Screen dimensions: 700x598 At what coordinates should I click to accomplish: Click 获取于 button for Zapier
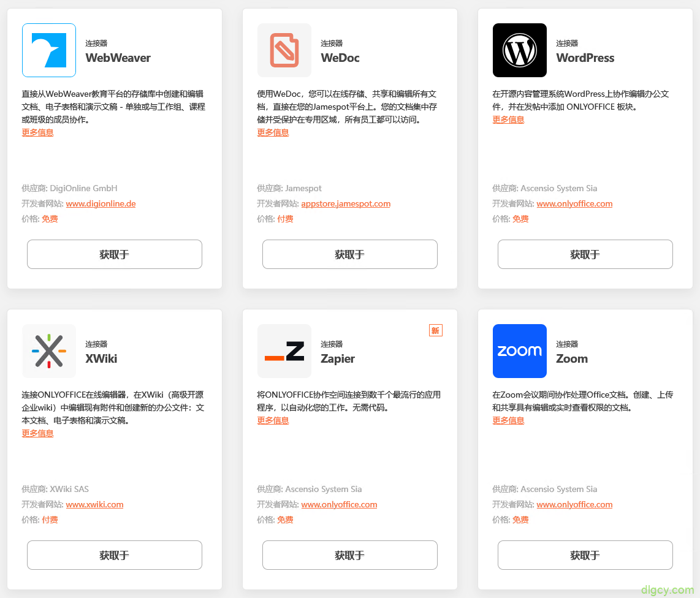pyautogui.click(x=349, y=555)
